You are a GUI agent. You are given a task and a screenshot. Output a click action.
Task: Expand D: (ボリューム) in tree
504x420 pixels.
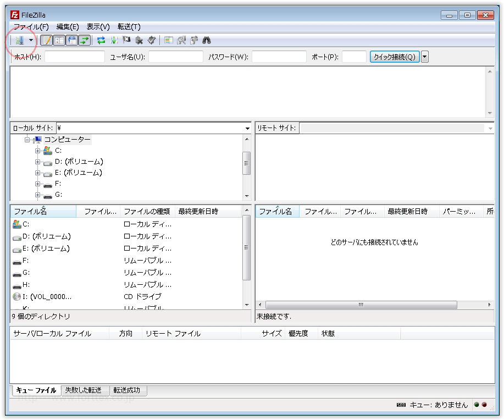(37, 162)
